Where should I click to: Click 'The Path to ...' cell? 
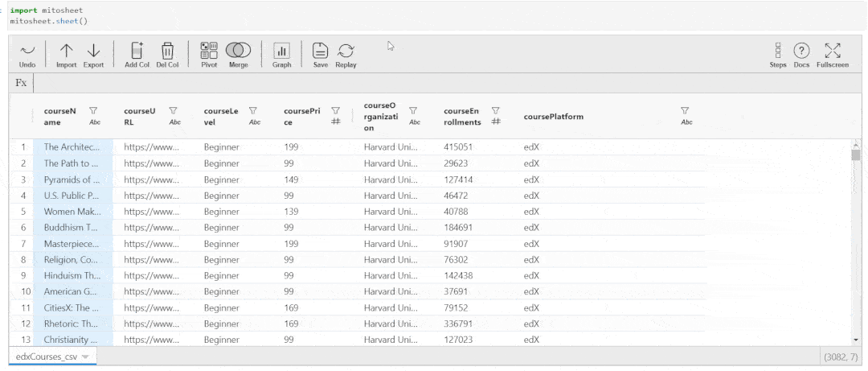click(x=73, y=163)
